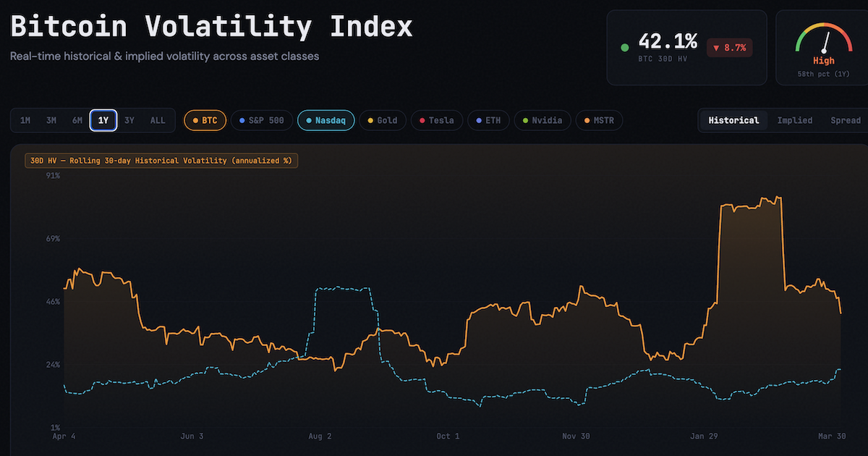Click the 30D HV chart legend label
Image resolution: width=868 pixels, height=456 pixels.
tap(161, 161)
